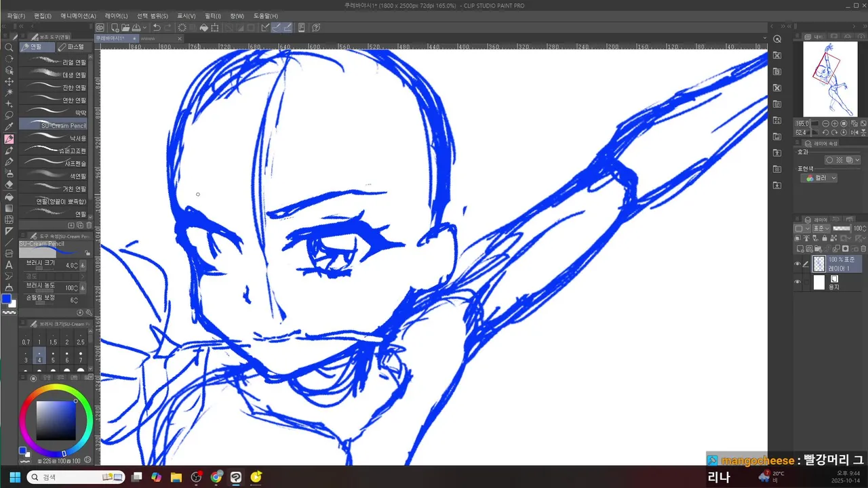Select the Fill bucket tool
Viewport: 868px width, 488px height.
click(x=9, y=197)
